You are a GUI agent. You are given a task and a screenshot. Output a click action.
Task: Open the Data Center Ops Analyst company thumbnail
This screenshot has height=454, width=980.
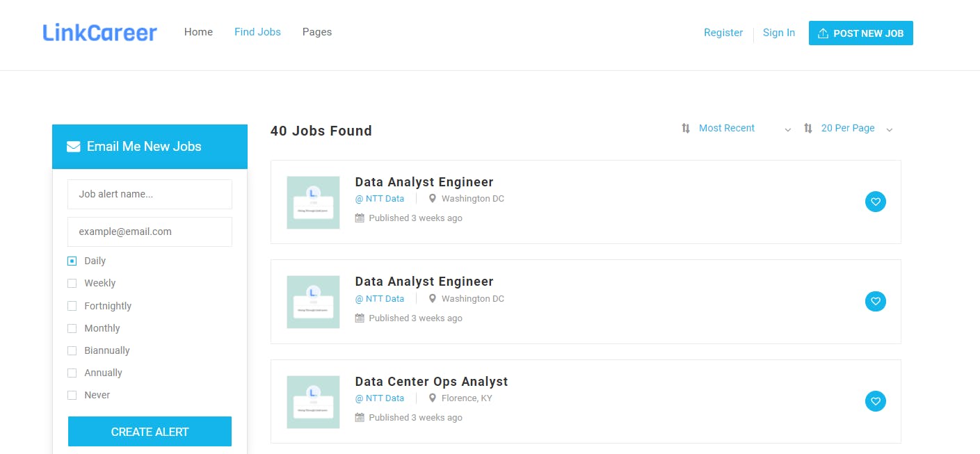313,402
